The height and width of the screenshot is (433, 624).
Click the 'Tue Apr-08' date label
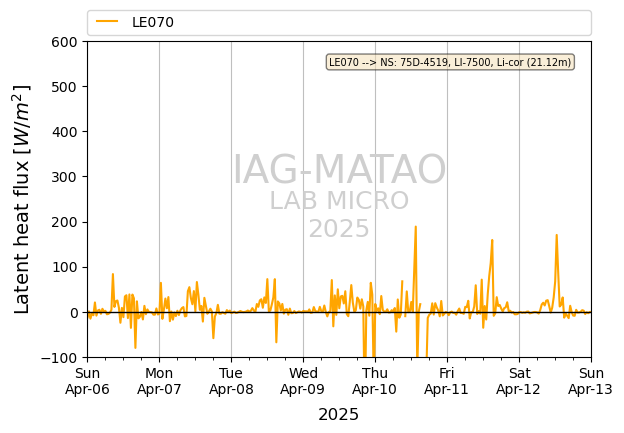(231, 381)
